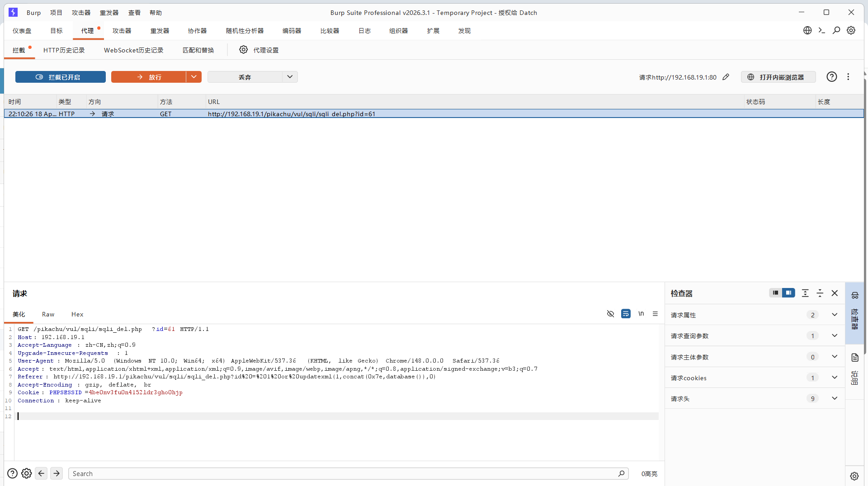Screen dimensions: 868x486
Task: Select the Raw request view tab
Action: coord(48,314)
